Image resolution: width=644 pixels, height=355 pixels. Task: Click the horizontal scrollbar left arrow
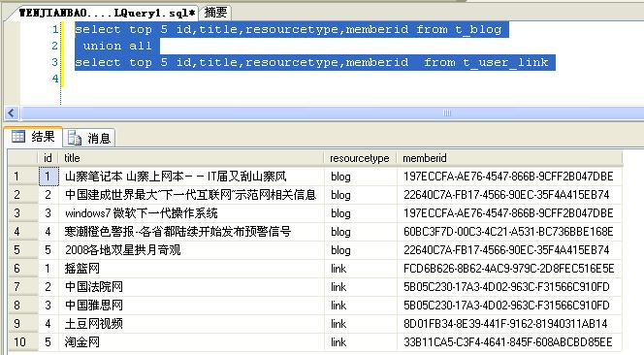[x=12, y=113]
